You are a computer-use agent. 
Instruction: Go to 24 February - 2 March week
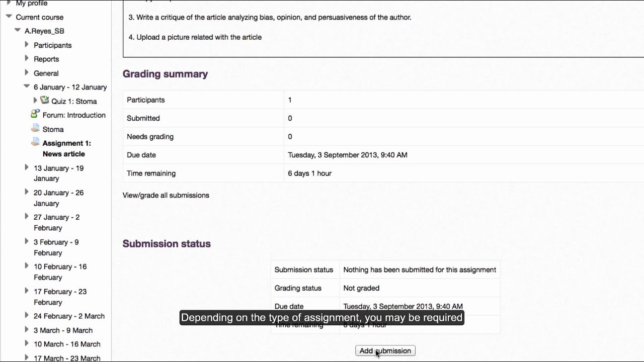[x=69, y=316]
